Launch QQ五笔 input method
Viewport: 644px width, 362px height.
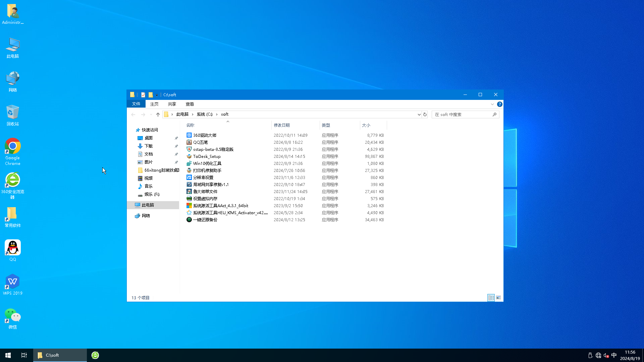click(200, 142)
